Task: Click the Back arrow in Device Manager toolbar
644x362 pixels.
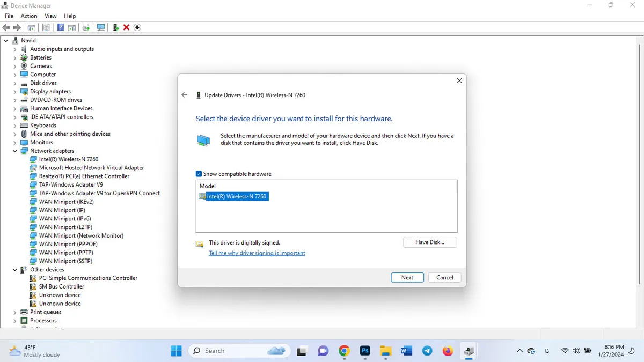Action: tap(6, 27)
